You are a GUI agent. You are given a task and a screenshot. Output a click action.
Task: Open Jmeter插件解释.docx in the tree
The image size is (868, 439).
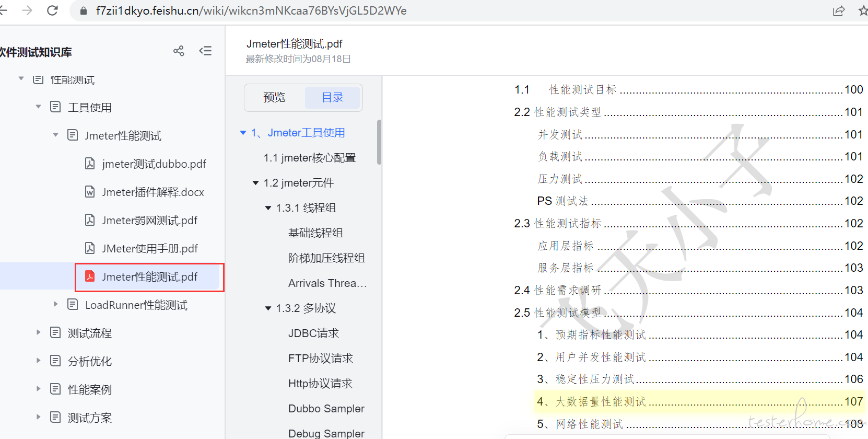153,192
